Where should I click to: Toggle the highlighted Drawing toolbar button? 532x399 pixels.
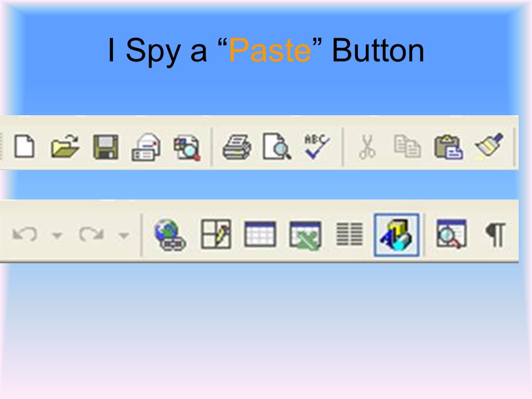(x=397, y=235)
